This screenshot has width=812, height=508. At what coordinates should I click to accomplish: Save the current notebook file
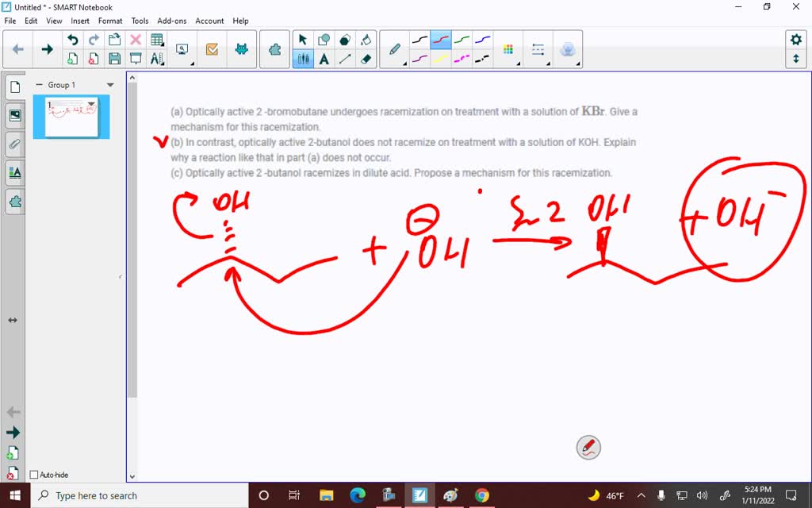coord(114,58)
